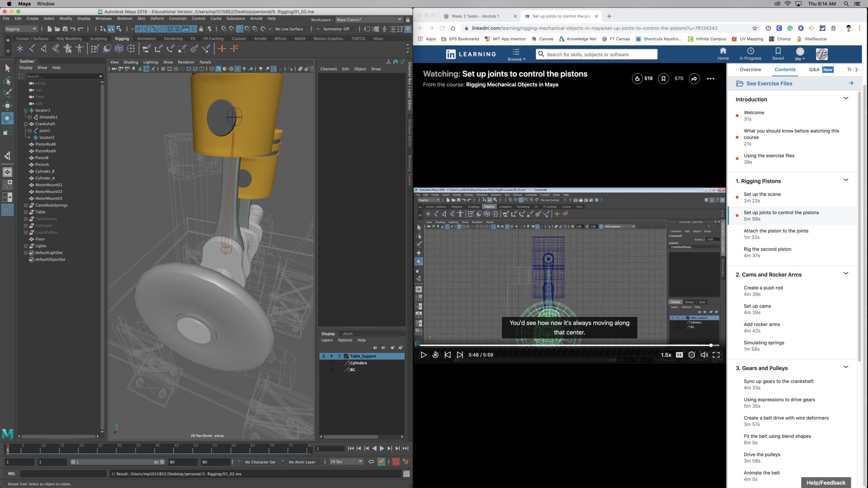Expand the CamsRodsSprings group in Outliner
The height and width of the screenshot is (488, 868).
(26, 206)
